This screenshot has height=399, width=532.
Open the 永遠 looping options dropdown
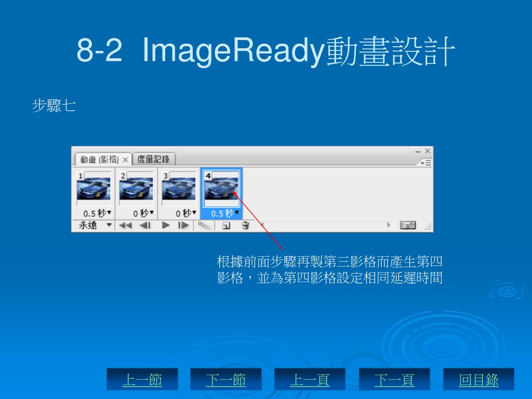tap(95, 225)
